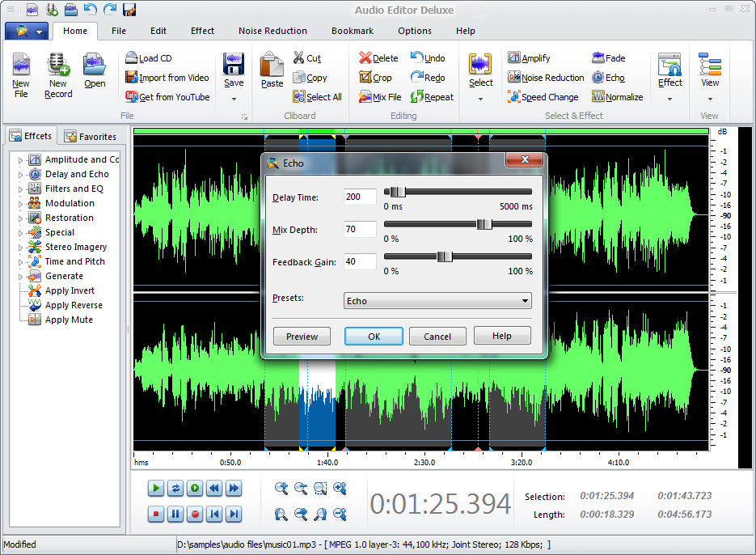Open the Noise Reduction ribbon tab
This screenshot has height=555, width=756.
click(272, 31)
